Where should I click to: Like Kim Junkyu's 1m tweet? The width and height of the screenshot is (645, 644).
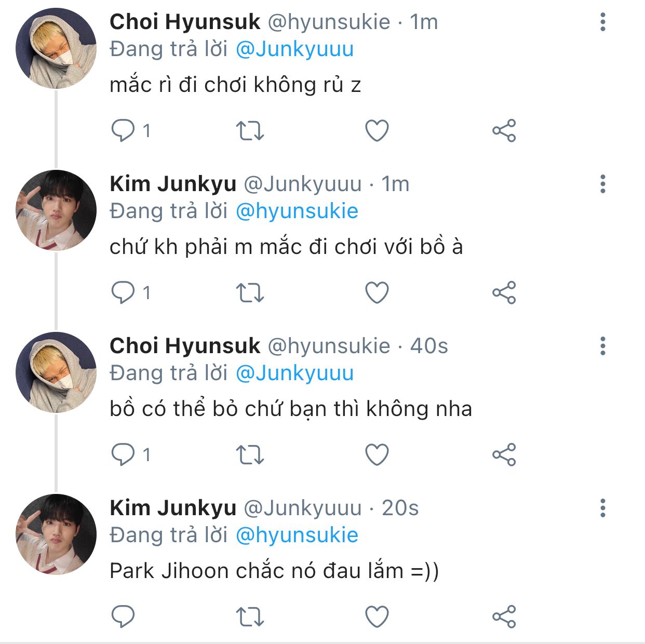(377, 292)
